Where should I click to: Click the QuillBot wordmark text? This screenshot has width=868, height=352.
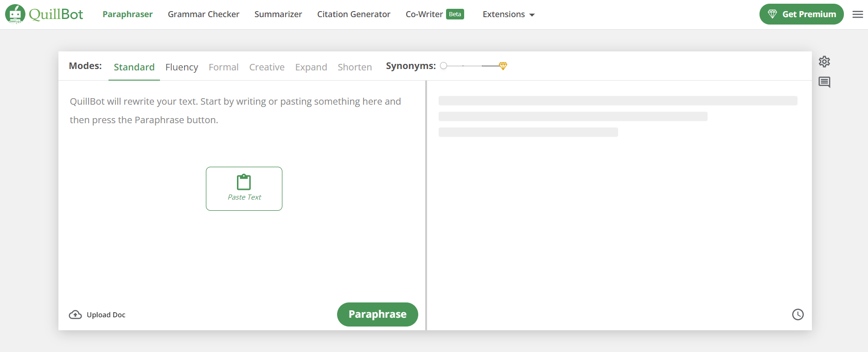(x=56, y=14)
